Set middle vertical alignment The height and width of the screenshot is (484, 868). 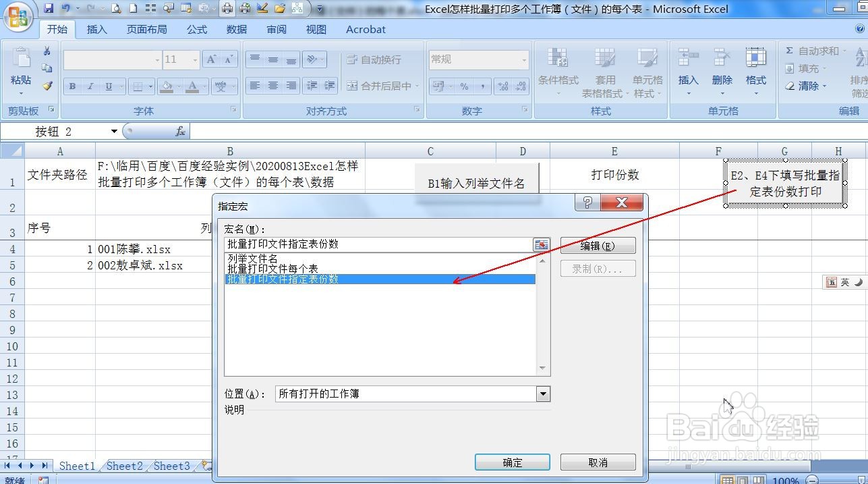click(x=273, y=59)
